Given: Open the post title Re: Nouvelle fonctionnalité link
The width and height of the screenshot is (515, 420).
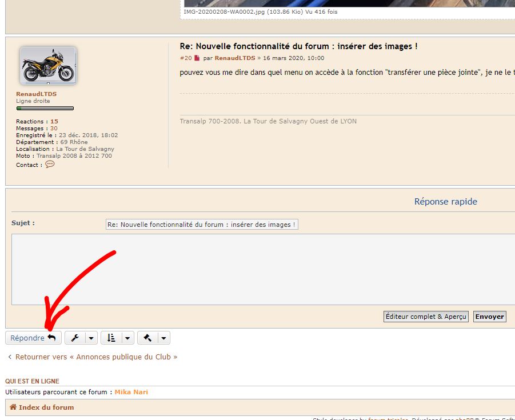Looking at the screenshot, I should pos(298,46).
